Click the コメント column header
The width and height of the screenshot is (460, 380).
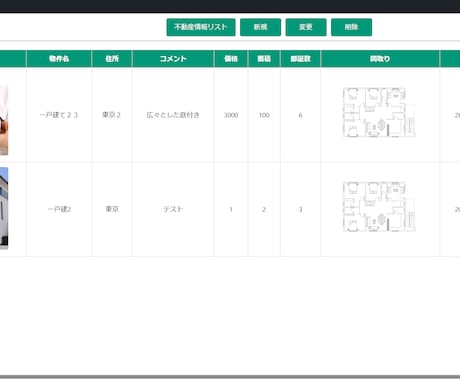point(173,59)
